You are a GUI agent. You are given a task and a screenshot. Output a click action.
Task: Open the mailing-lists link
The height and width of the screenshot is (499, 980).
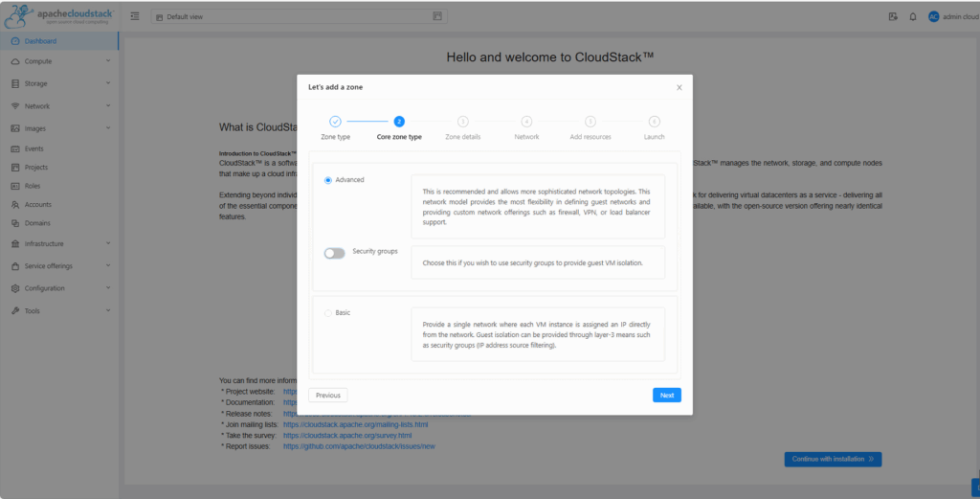tap(356, 424)
